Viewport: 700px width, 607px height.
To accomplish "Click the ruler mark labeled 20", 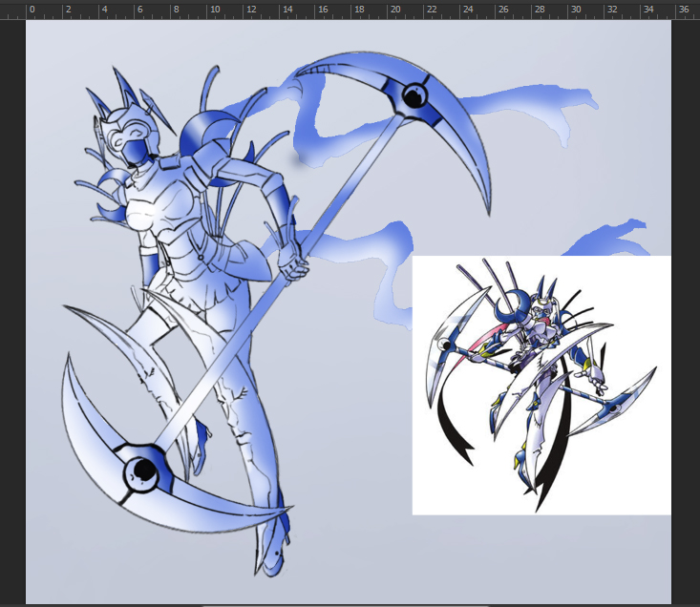I will pyautogui.click(x=395, y=10).
